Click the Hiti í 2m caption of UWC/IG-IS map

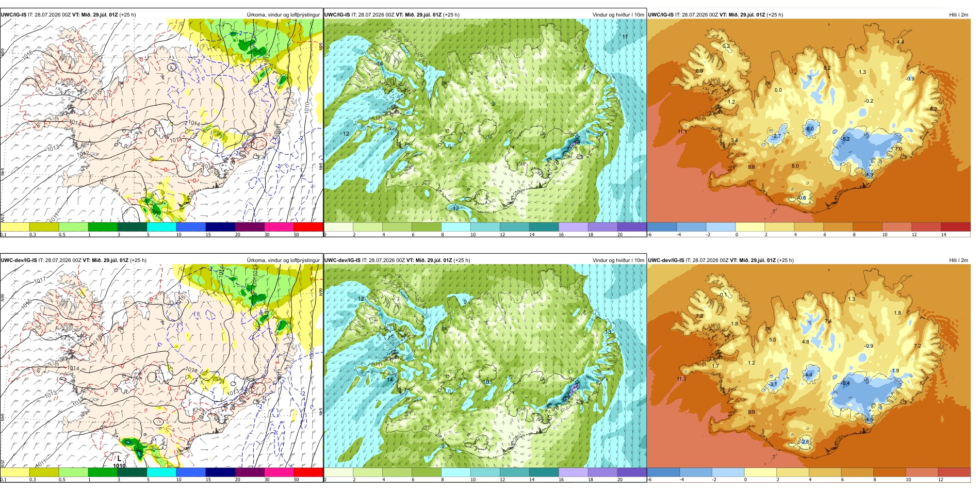958,14
